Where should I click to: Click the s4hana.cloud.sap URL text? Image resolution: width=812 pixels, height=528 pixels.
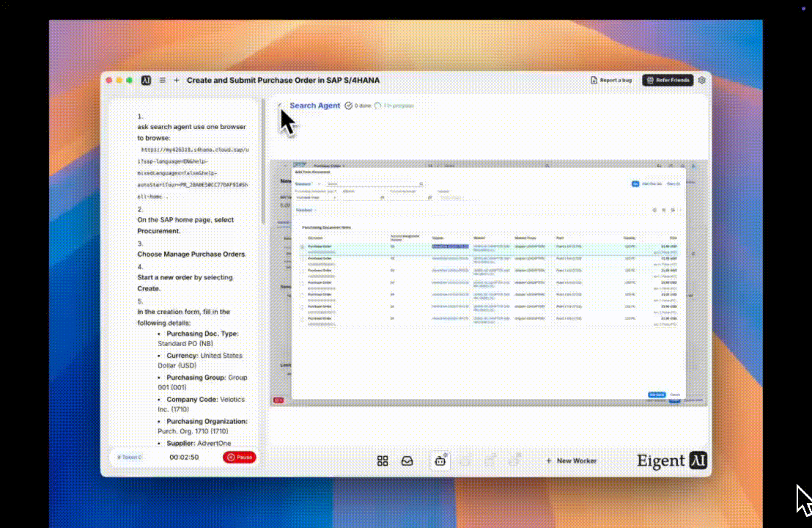193,172
